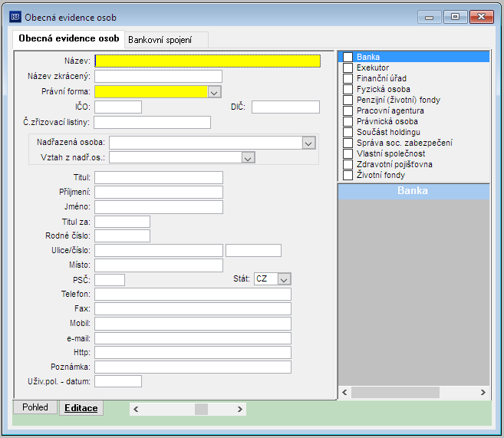Tick the Zdravotní pojišťovna checkbox

[x=348, y=164]
